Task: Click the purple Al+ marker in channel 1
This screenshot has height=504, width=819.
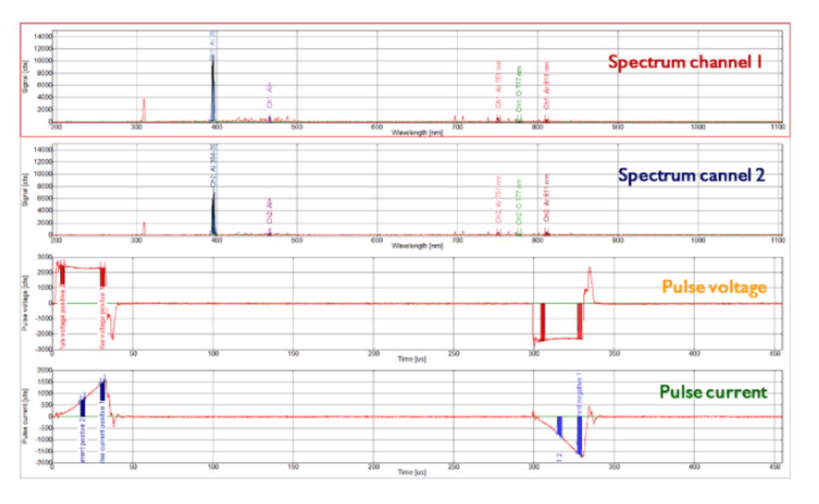Action: (x=270, y=97)
